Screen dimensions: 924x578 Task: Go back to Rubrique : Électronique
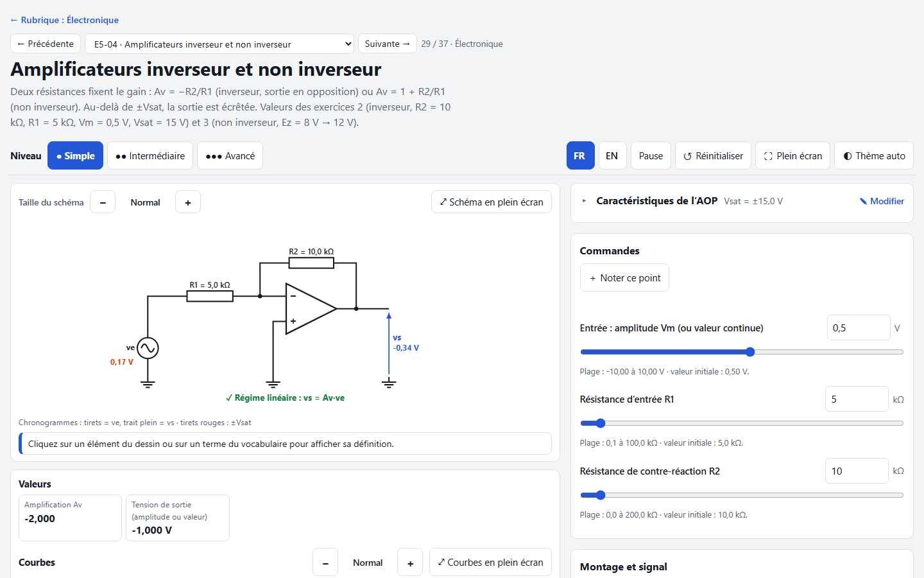pos(64,20)
